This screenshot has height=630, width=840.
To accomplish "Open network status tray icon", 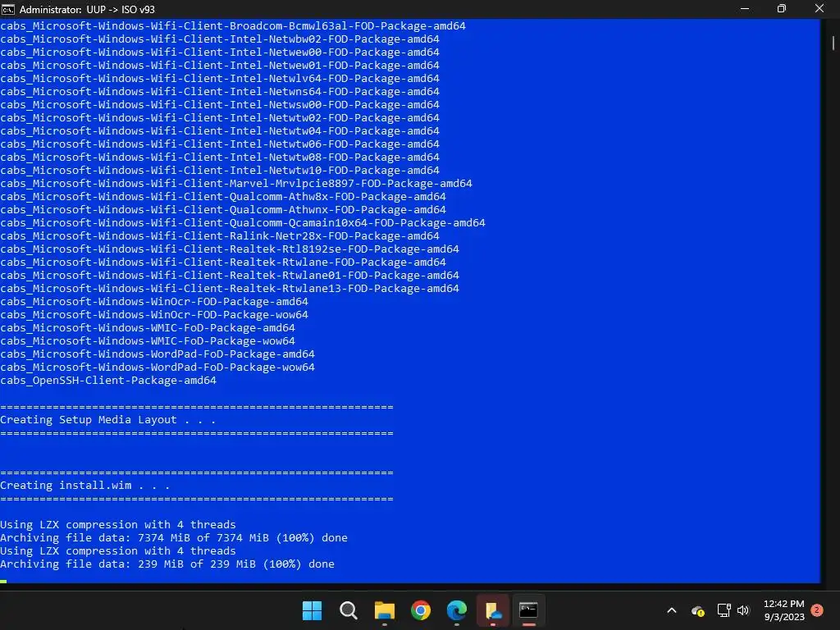I will pos(724,610).
